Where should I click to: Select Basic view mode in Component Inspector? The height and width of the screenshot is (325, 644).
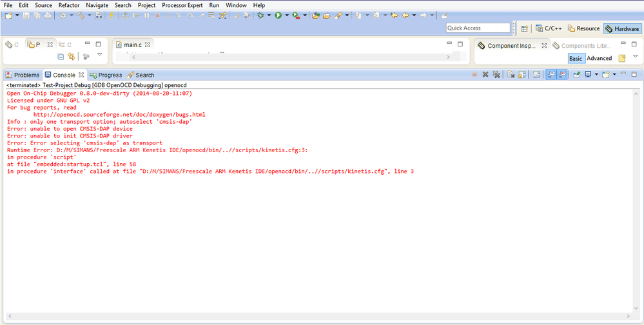coord(576,58)
